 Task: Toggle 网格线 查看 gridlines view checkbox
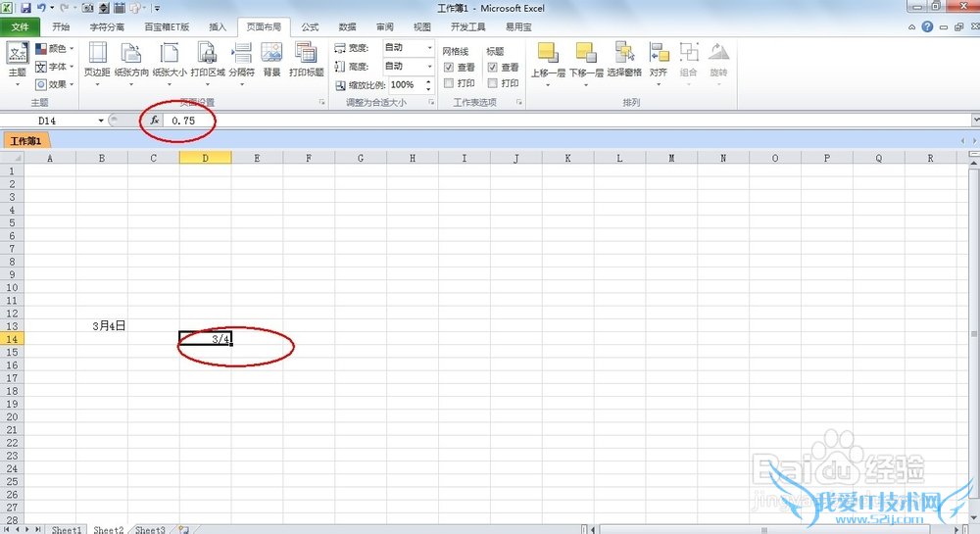click(449, 68)
